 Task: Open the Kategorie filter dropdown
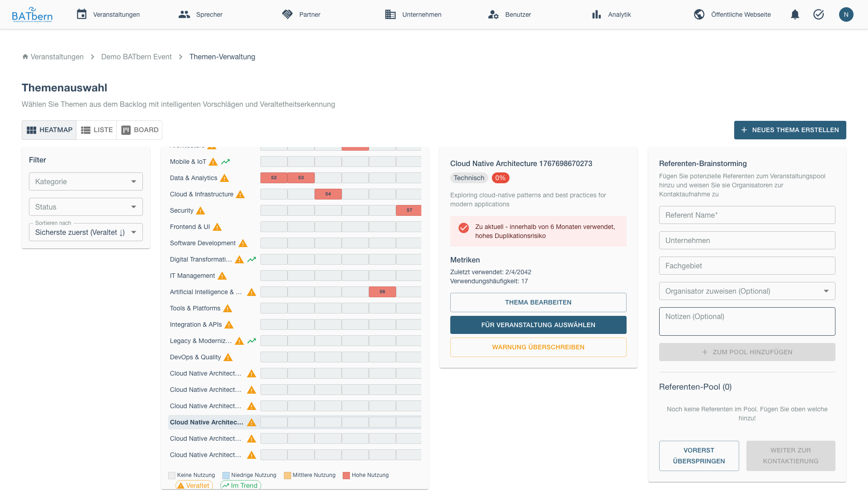pos(86,181)
